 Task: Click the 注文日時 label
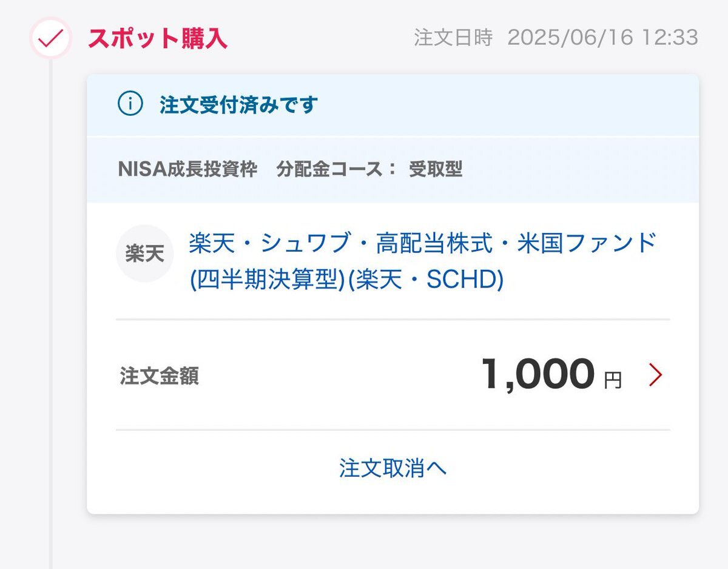pyautogui.click(x=453, y=38)
